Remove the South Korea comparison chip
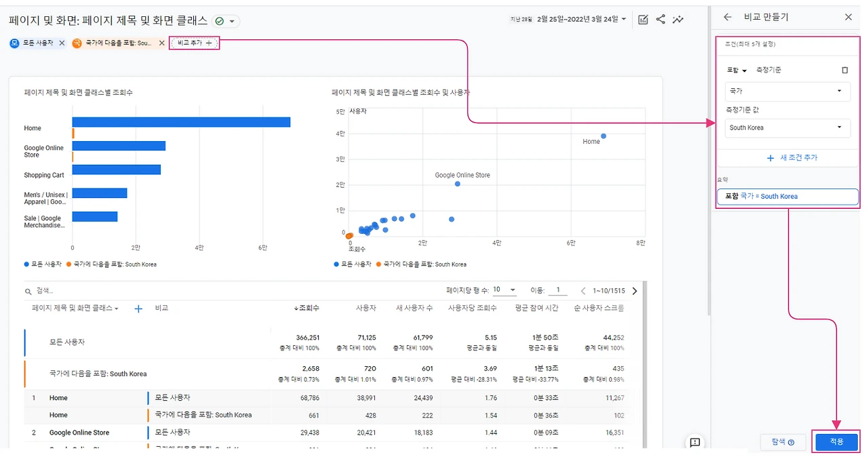 tap(161, 43)
